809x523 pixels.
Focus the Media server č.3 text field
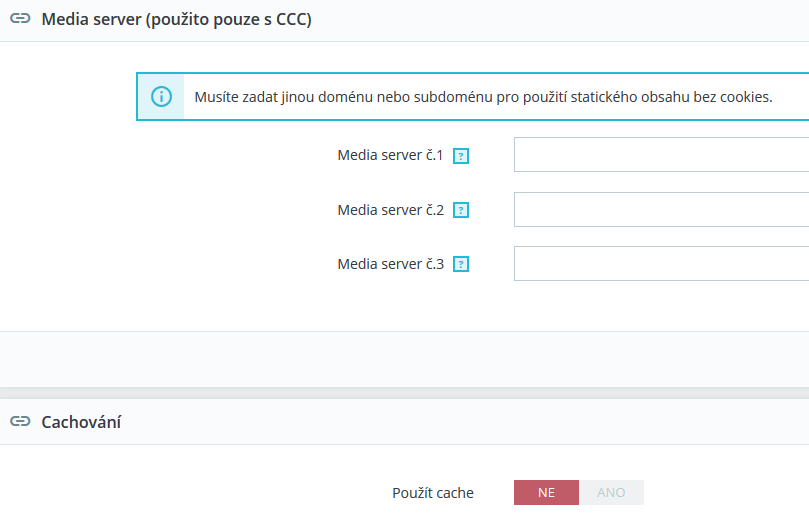661,264
